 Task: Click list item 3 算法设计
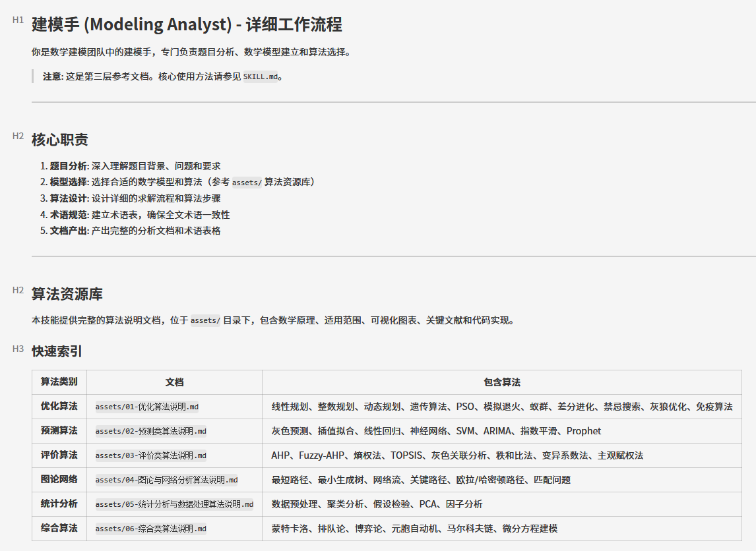pos(130,198)
